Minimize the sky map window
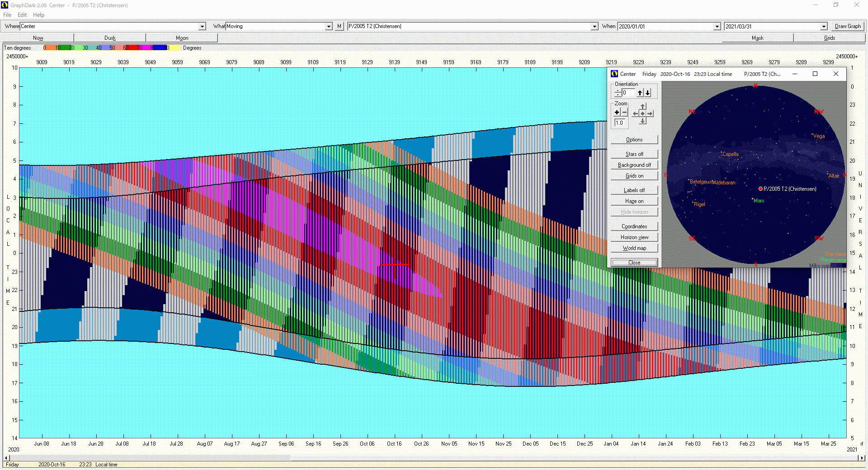The image size is (868, 470). [794, 74]
